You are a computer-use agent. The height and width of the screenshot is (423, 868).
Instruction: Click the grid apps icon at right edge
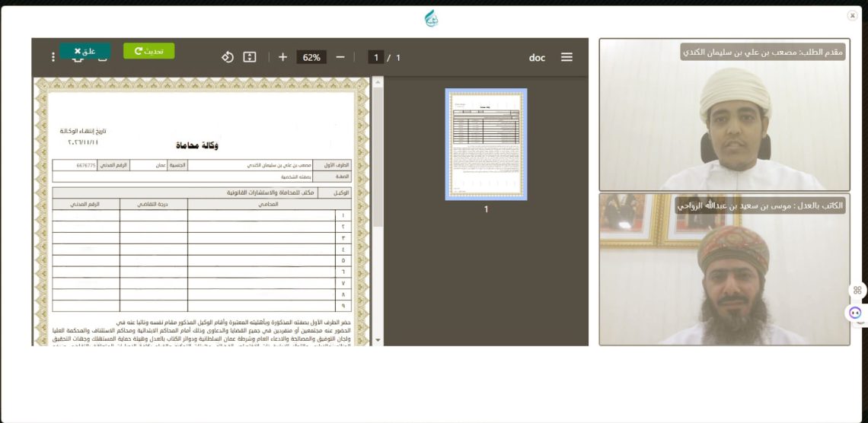857,291
